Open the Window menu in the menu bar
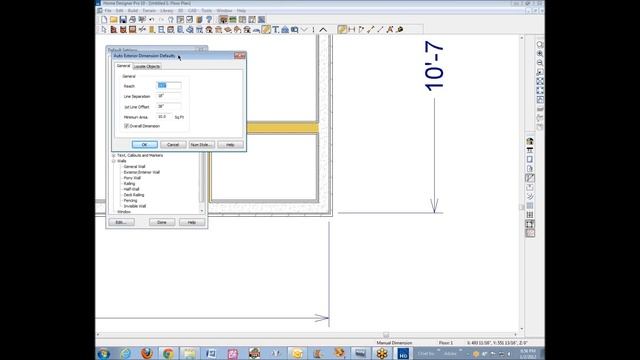The width and height of the screenshot is (640, 360). point(224,11)
